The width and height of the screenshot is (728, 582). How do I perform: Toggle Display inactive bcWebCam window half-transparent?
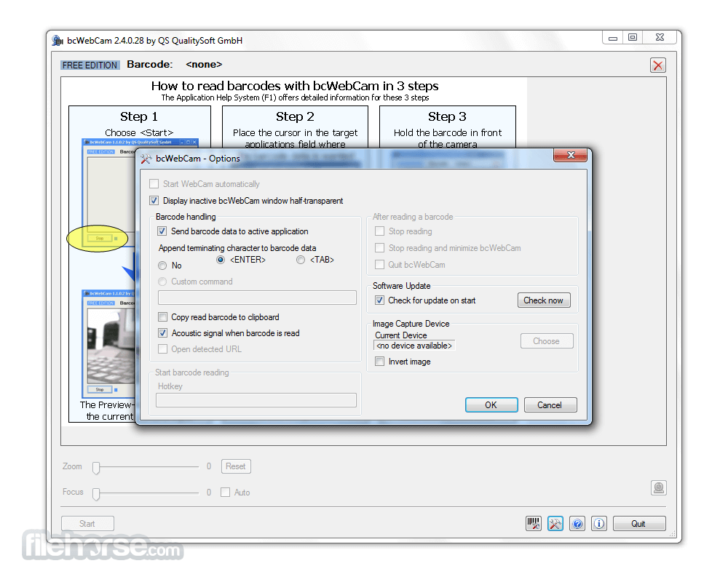tap(154, 201)
